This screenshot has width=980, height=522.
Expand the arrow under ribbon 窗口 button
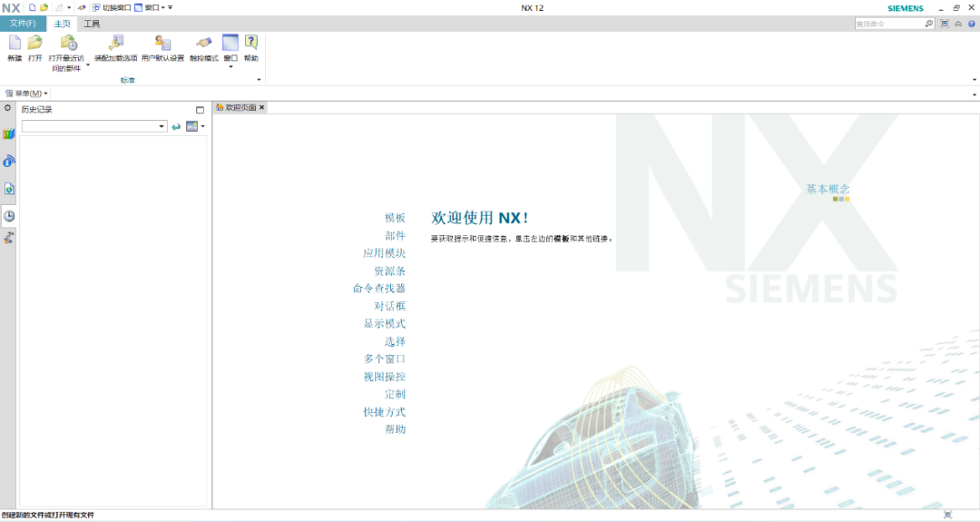[x=230, y=66]
